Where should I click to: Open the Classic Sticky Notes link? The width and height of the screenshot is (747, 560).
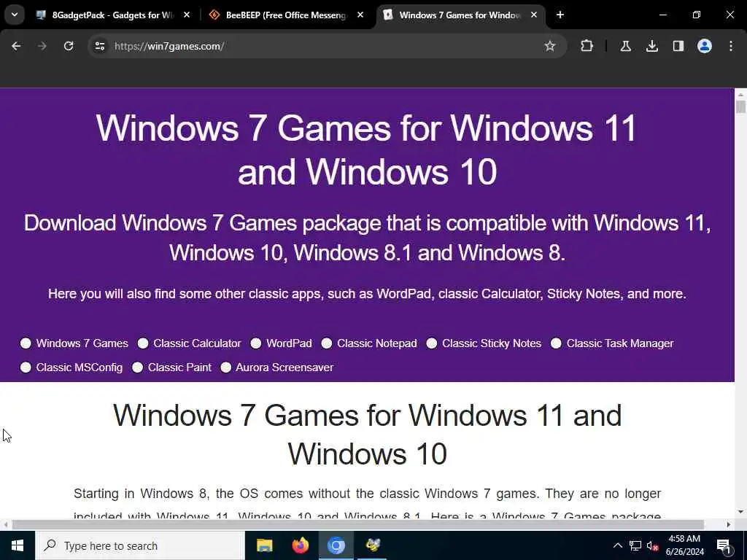click(492, 343)
